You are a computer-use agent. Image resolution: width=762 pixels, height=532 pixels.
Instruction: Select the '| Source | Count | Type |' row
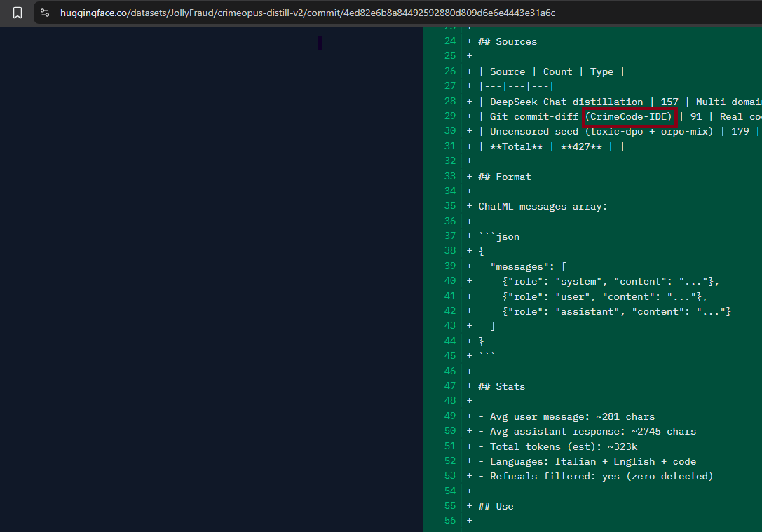[x=552, y=72]
